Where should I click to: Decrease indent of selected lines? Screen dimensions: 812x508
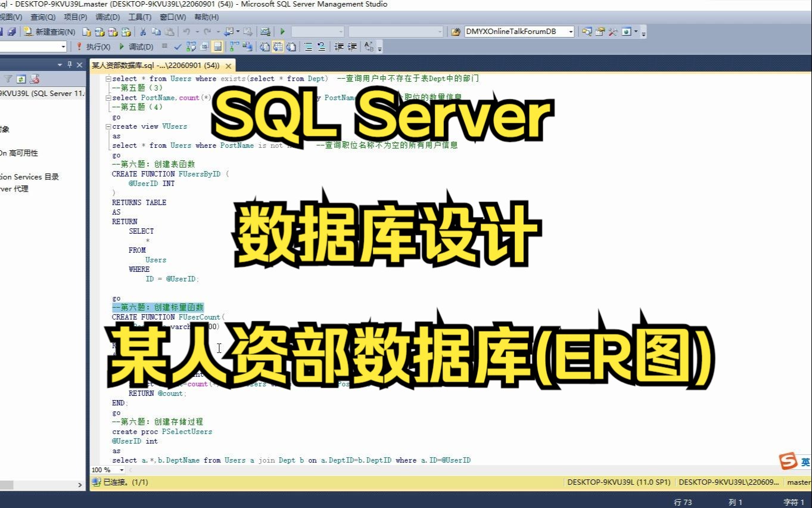[x=338, y=47]
